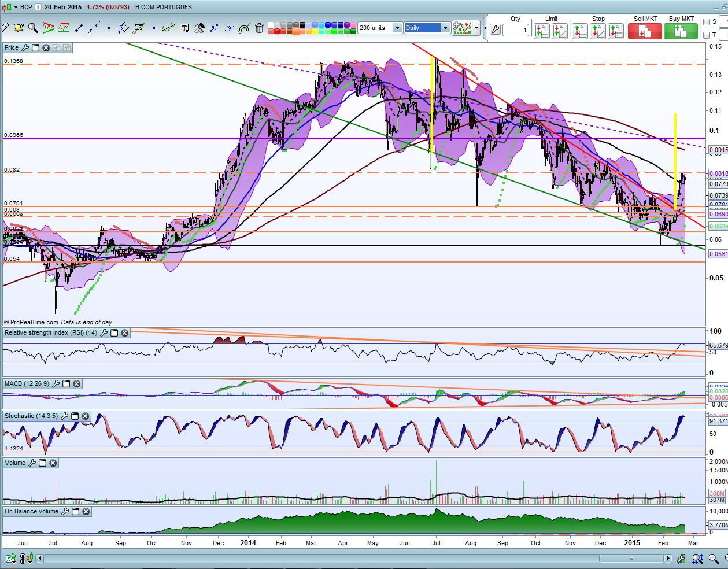This screenshot has width=728, height=569.
Task: Expand the Daily timeframe dropdown
Action: coord(445,28)
